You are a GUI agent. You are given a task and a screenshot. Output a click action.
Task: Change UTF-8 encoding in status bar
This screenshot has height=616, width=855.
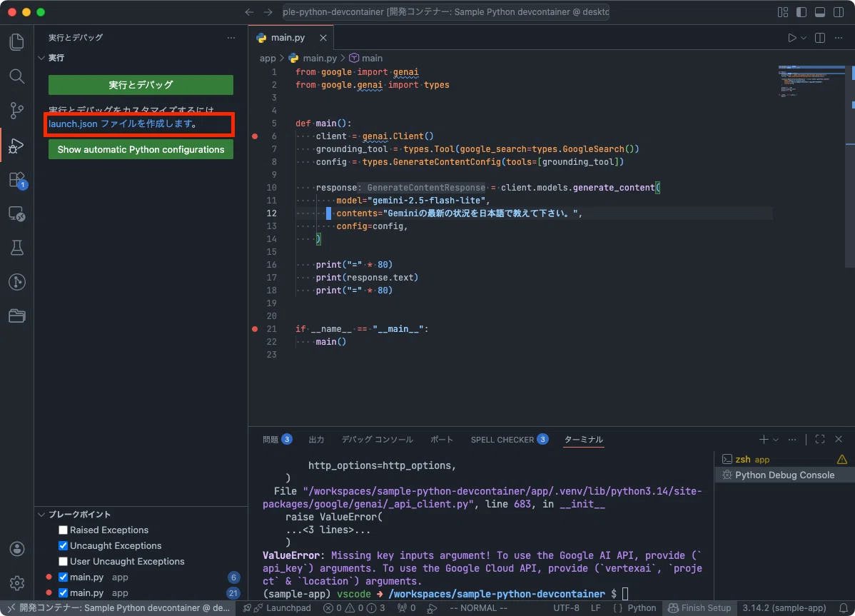click(566, 608)
